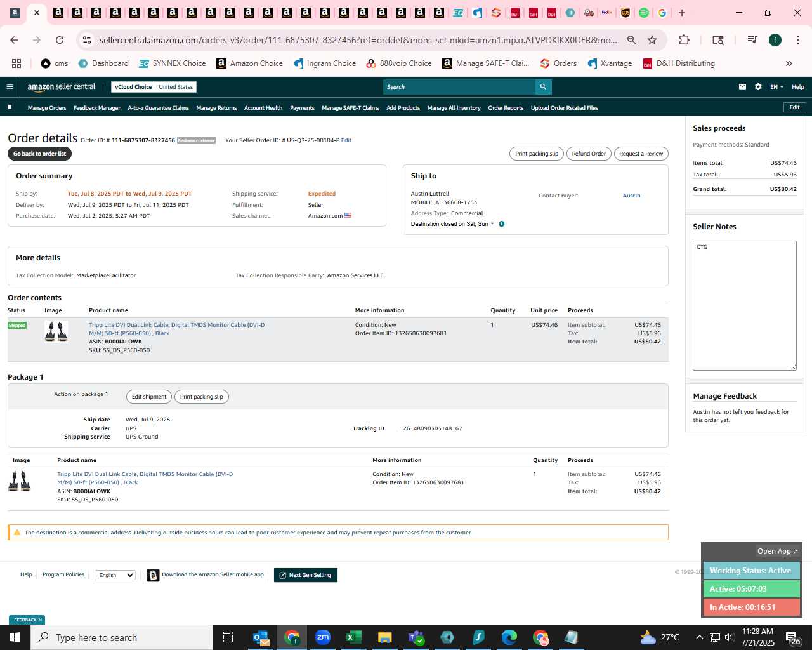The image size is (812, 650).
Task: Open Zoom from the taskbar
Action: click(x=323, y=637)
